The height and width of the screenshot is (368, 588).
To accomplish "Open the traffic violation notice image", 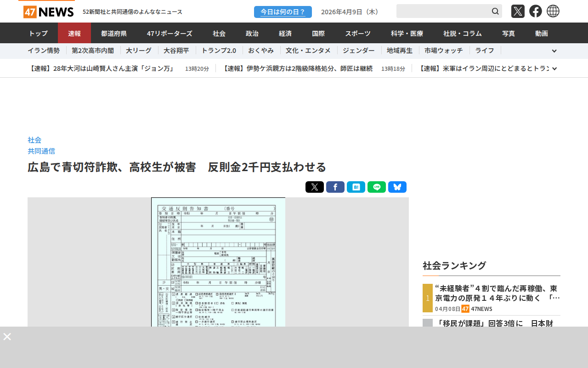I will [218, 262].
